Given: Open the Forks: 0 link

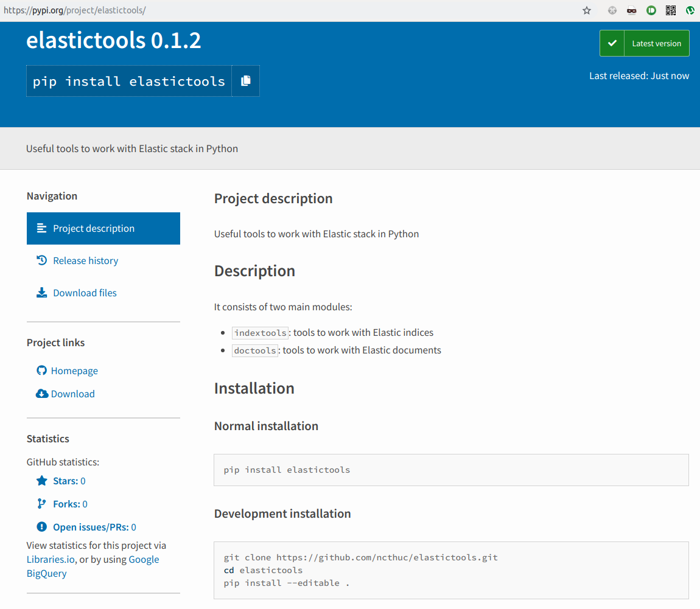Looking at the screenshot, I should [x=70, y=504].
